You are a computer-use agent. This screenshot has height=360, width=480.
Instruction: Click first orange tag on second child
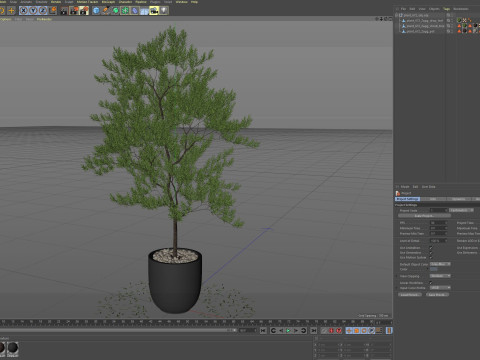[459, 26]
